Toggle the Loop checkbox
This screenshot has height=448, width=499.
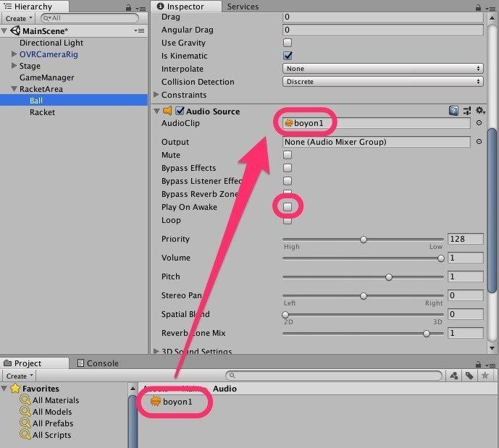[x=288, y=221]
